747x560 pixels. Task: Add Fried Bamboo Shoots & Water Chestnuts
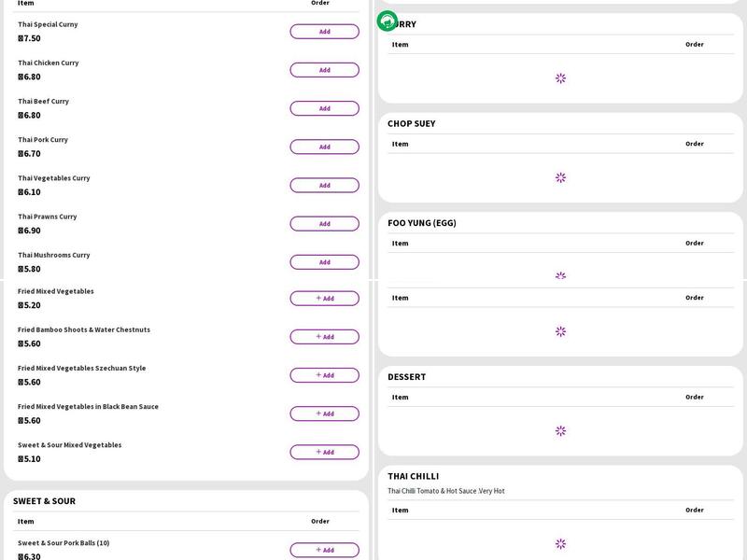pyautogui.click(x=324, y=337)
